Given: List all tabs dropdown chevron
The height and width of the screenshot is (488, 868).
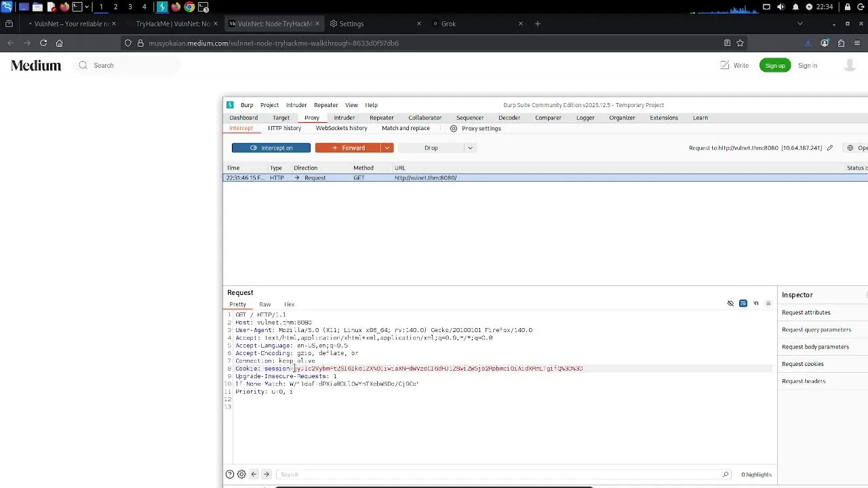Looking at the screenshot, I should [x=800, y=24].
